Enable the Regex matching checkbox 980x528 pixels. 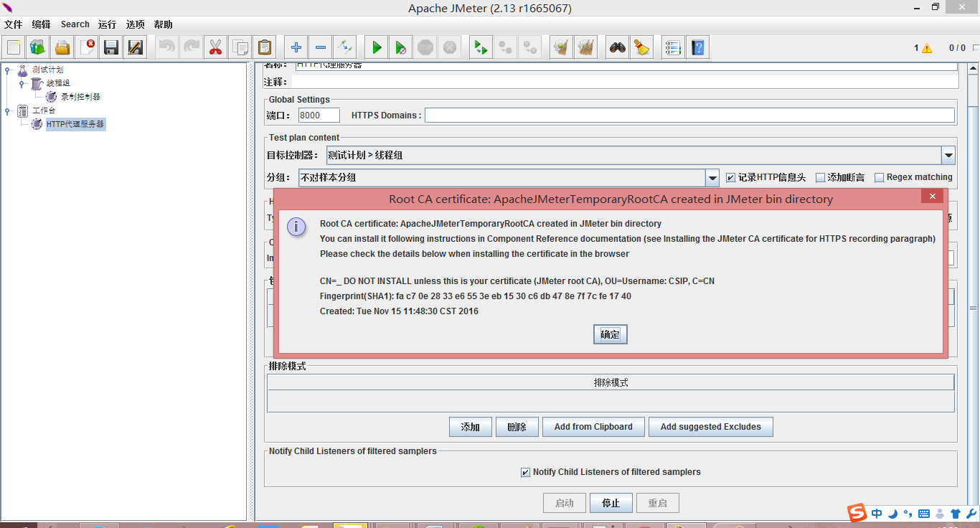coord(879,177)
